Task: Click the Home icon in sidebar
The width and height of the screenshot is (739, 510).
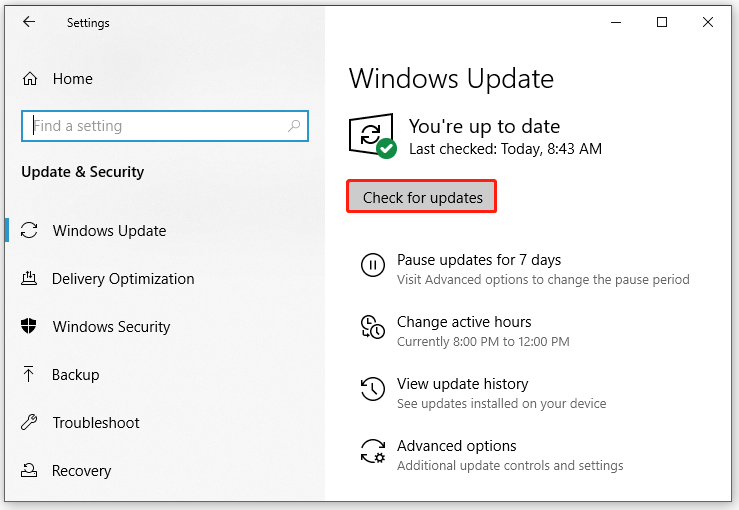Action: tap(30, 79)
